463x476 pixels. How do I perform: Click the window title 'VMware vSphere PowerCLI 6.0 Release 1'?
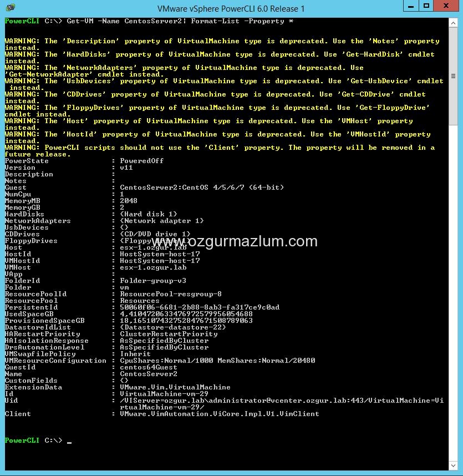tap(231, 9)
